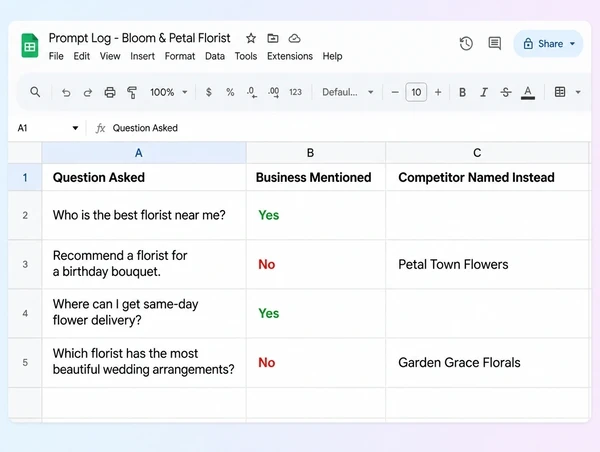The image size is (600, 452).
Task: Select cell Who is the best florist
Action: pyautogui.click(x=144, y=215)
